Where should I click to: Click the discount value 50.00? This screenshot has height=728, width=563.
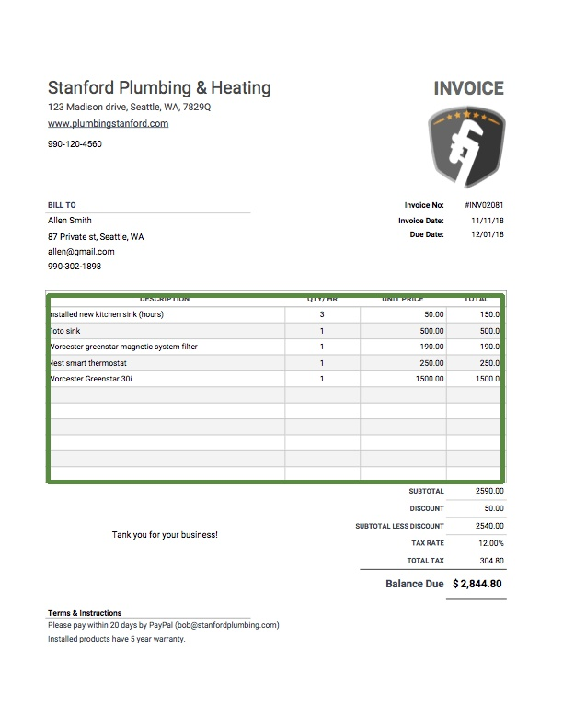tap(494, 508)
